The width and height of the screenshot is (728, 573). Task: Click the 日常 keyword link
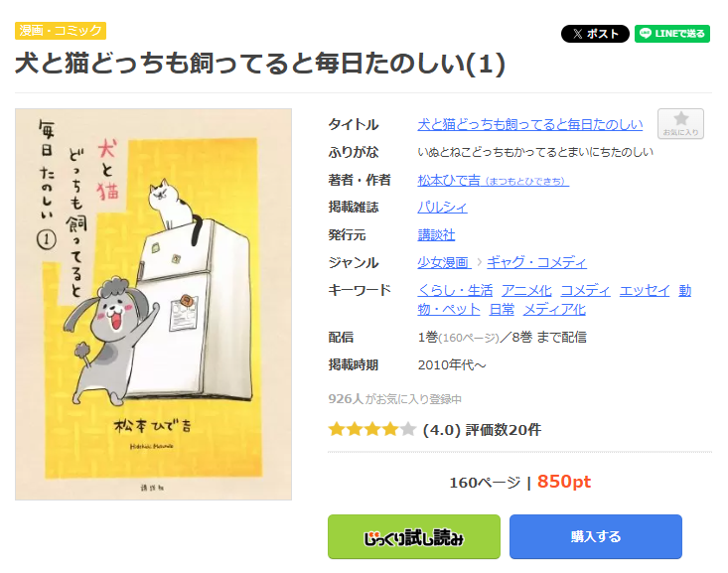[x=502, y=309]
